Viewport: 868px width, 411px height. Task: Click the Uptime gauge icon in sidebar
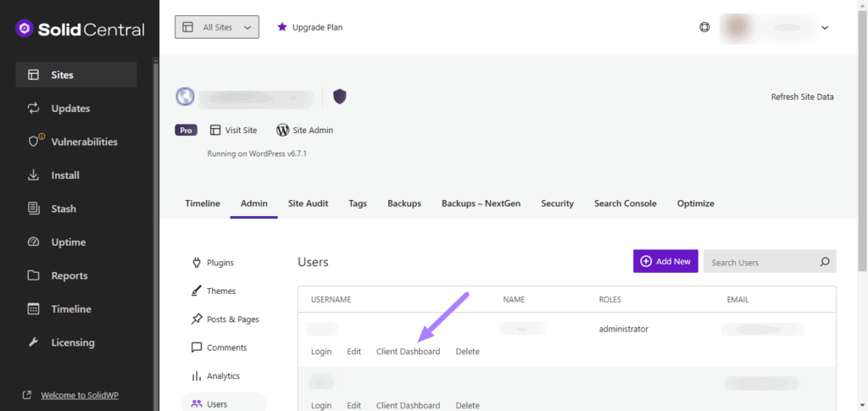click(x=34, y=242)
